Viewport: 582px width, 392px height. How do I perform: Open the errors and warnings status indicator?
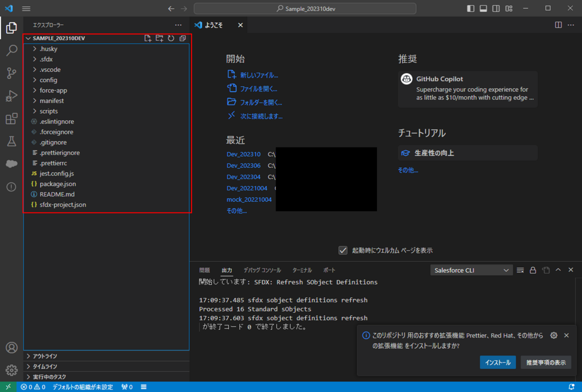pyautogui.click(x=33, y=387)
